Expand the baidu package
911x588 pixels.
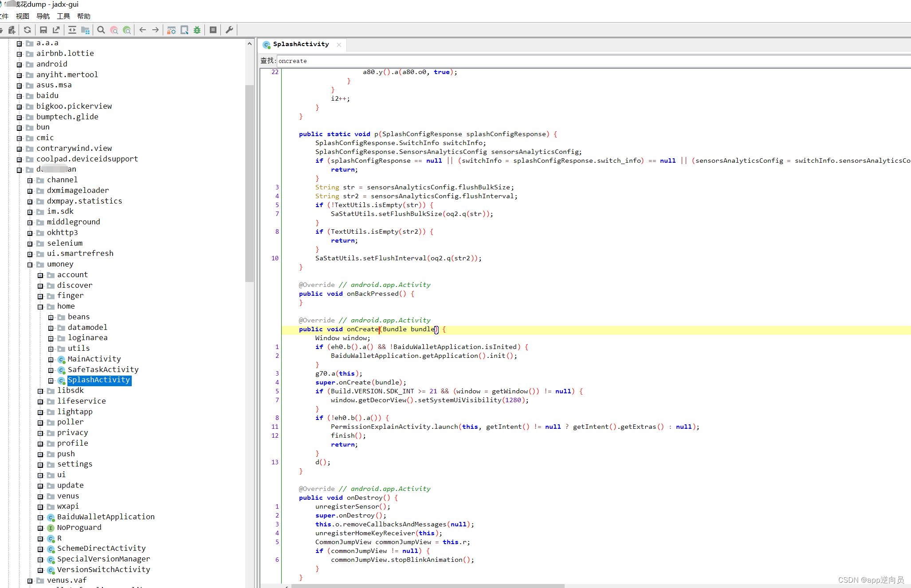click(19, 96)
